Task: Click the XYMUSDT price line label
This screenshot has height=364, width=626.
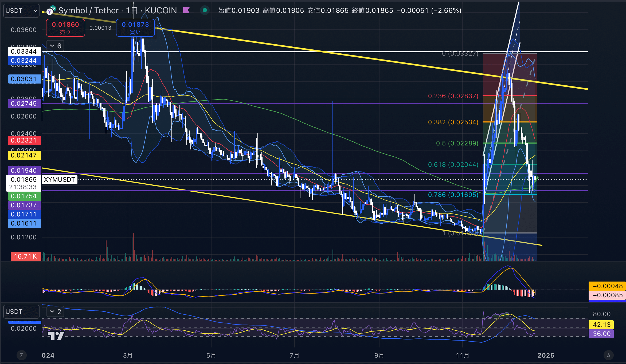Action: tap(59, 180)
